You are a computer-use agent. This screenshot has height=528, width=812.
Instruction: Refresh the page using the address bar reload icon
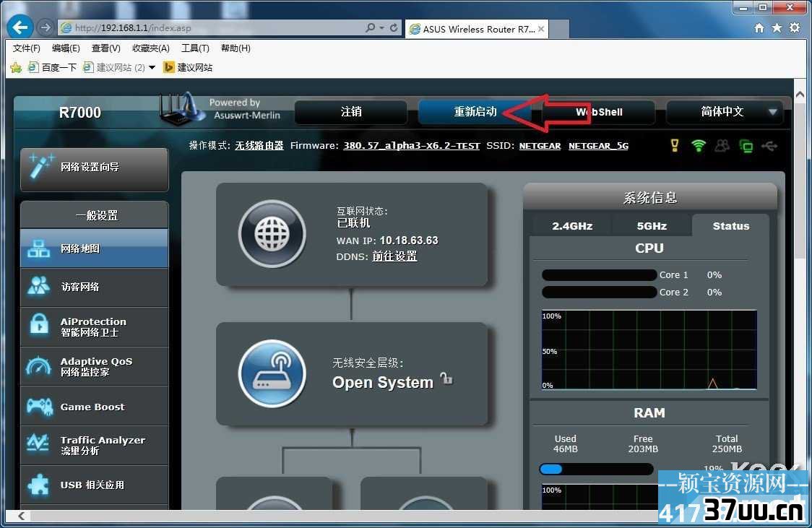pos(394,28)
